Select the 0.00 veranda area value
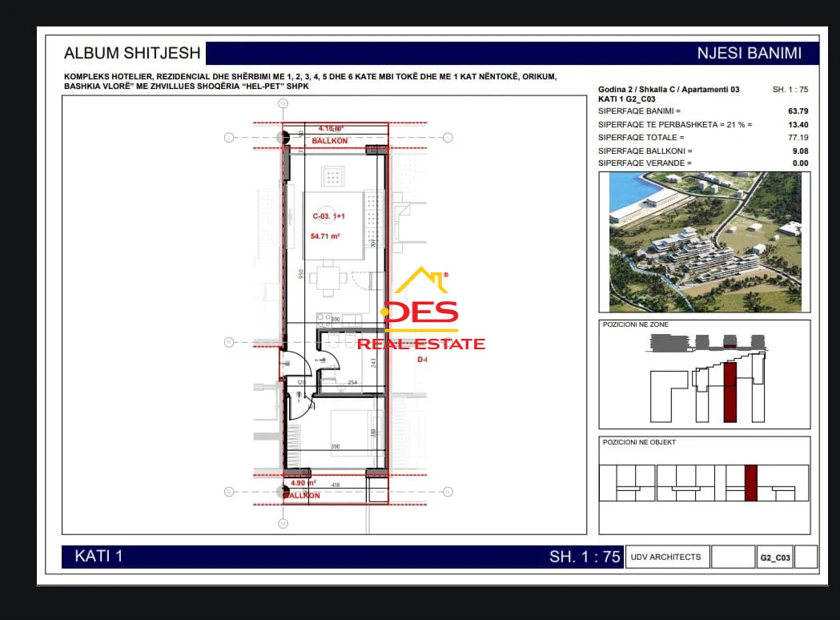Viewport: 840px width, 620px height. 800,163
